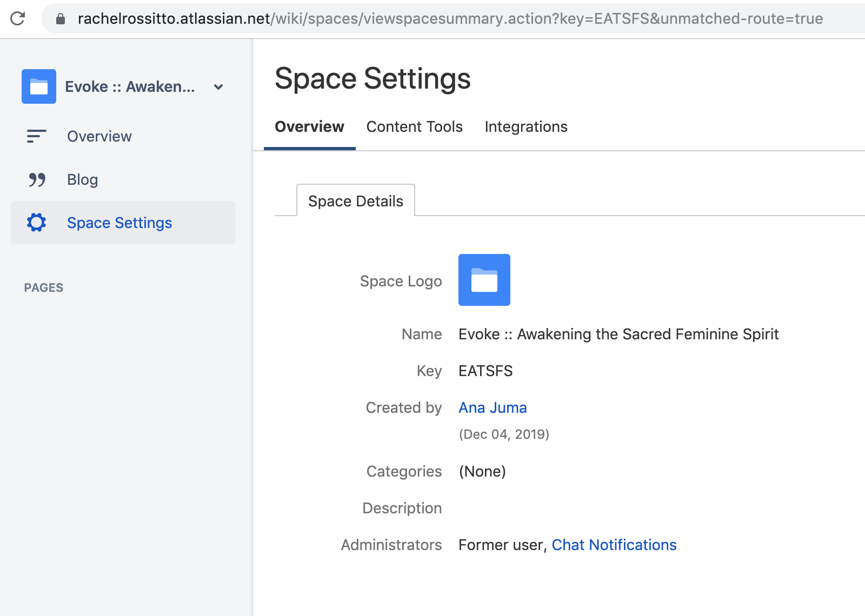Select the Space Details tab
The height and width of the screenshot is (616, 865).
[x=356, y=200]
